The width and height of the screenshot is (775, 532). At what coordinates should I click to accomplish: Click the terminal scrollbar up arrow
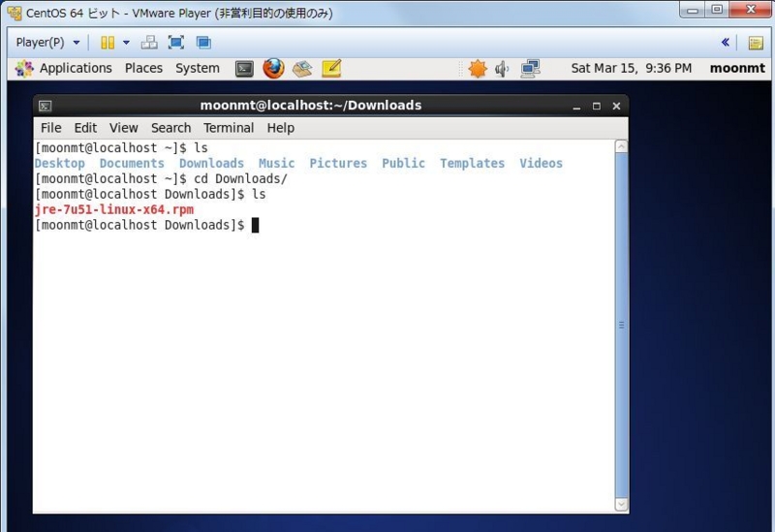tap(621, 146)
